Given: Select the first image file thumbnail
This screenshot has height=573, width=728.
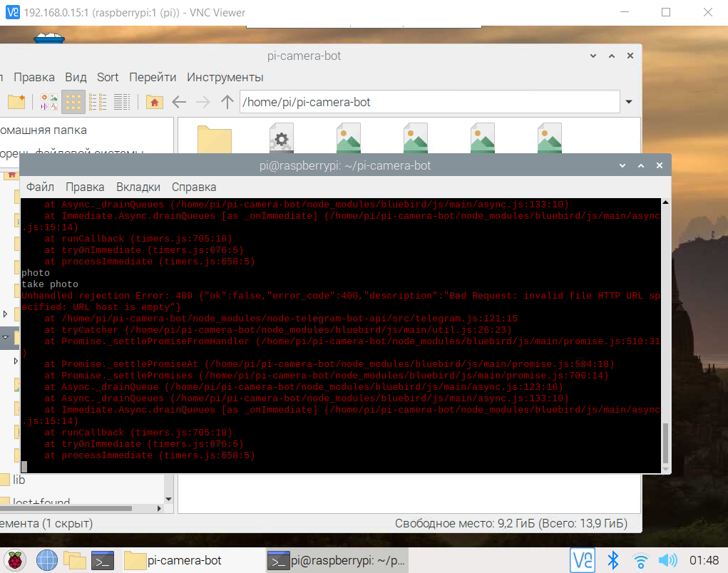Looking at the screenshot, I should point(349,138).
